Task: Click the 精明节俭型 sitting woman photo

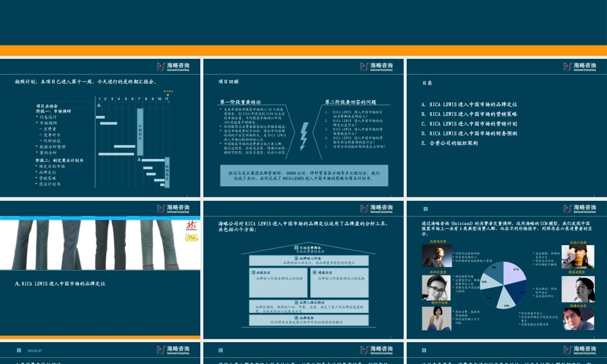Action: click(436, 318)
